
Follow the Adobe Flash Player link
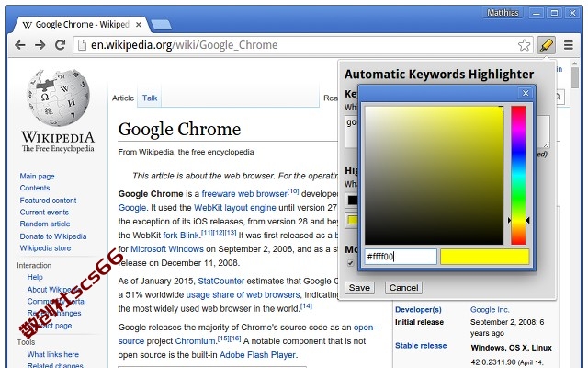pos(257,355)
